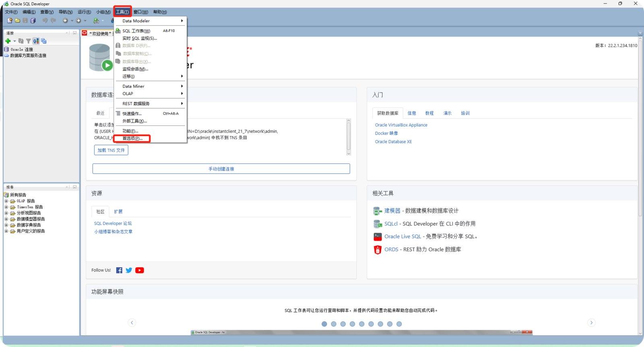
Task: Click the Facebook icon beside Follow Us
Action: [x=119, y=270]
